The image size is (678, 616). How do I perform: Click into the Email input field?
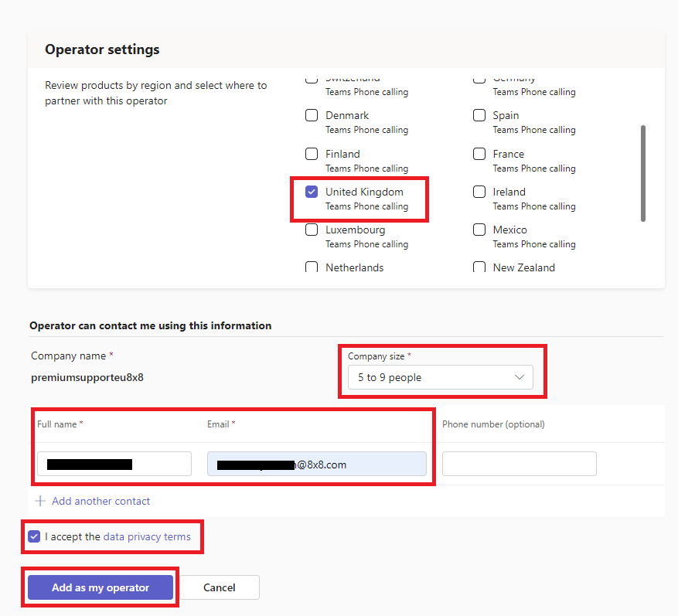click(316, 464)
